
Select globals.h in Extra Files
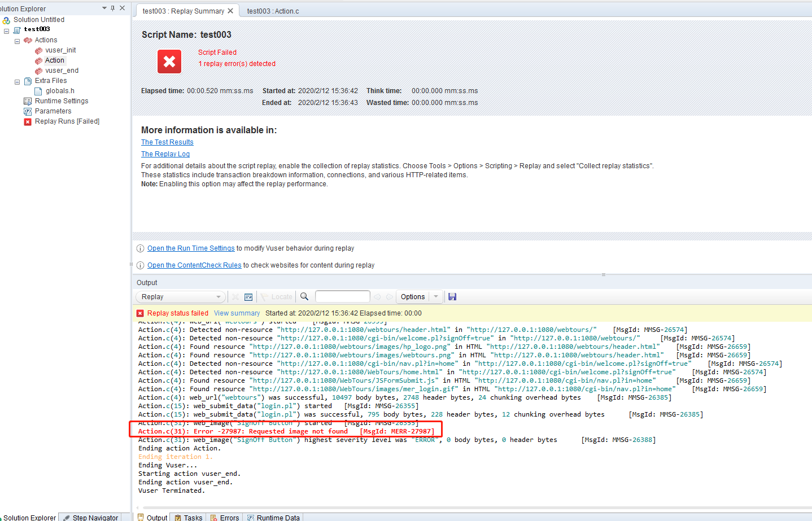tap(60, 91)
